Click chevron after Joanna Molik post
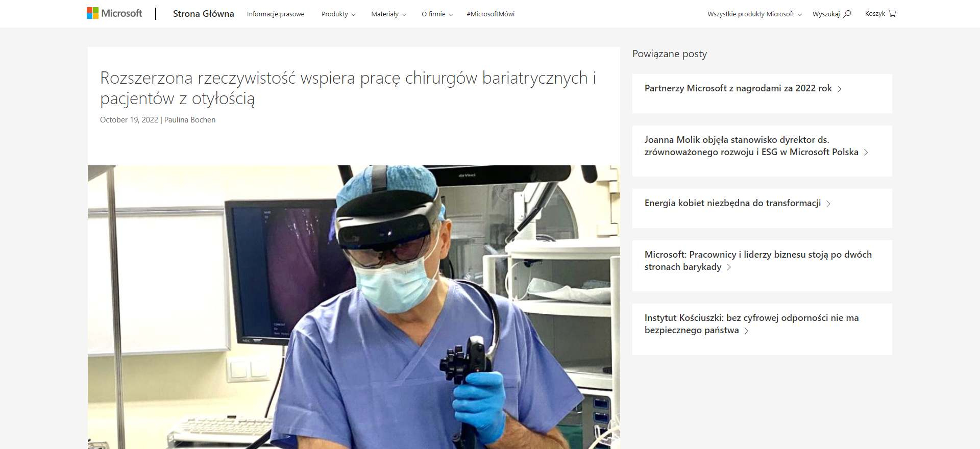 (x=866, y=153)
